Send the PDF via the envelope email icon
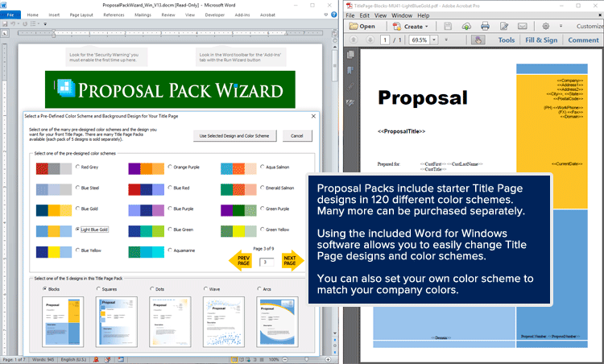 pyautogui.click(x=523, y=27)
